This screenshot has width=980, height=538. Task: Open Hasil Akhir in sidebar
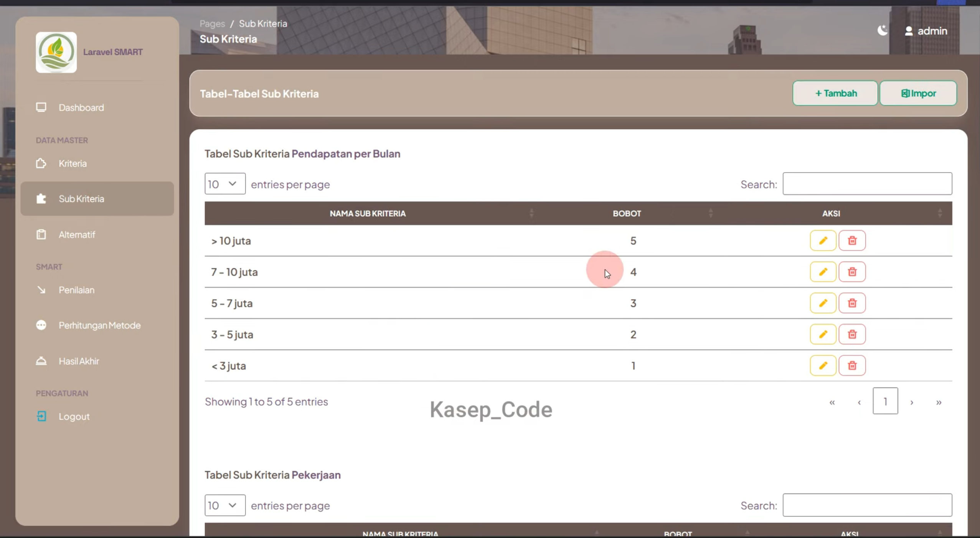click(x=97, y=361)
